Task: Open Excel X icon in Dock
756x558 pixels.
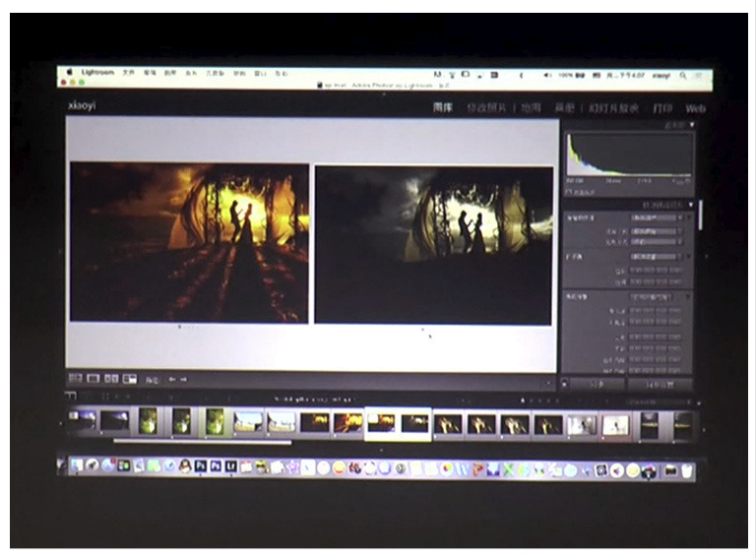Action: [x=508, y=469]
